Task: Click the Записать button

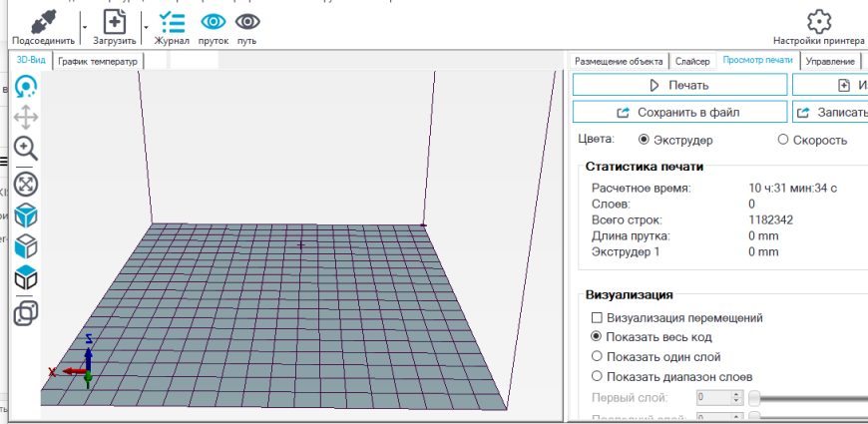Action: coord(830,113)
